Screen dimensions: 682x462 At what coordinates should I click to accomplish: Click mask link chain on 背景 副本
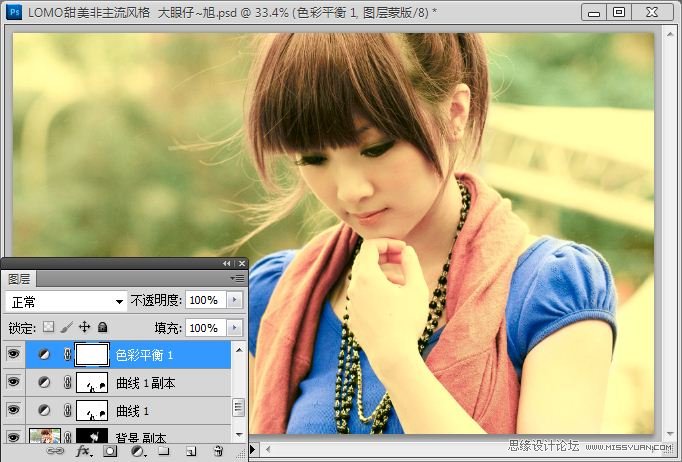pyautogui.click(x=67, y=436)
